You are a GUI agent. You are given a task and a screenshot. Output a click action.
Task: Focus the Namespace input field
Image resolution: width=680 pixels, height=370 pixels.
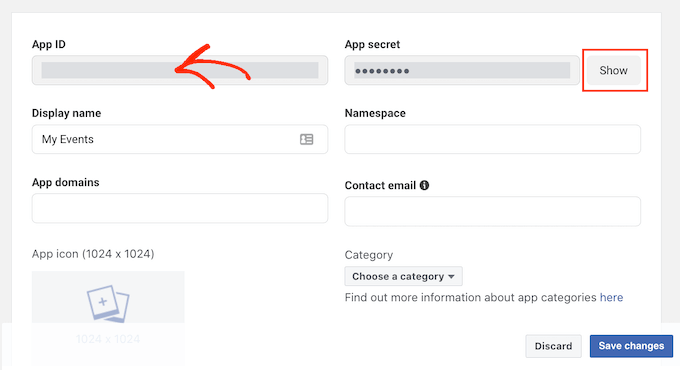(493, 139)
